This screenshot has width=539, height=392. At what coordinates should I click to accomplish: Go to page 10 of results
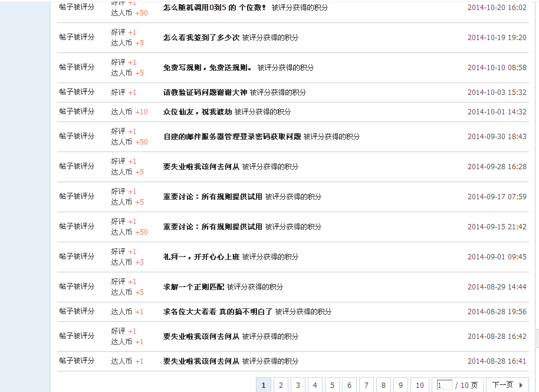[x=419, y=384]
